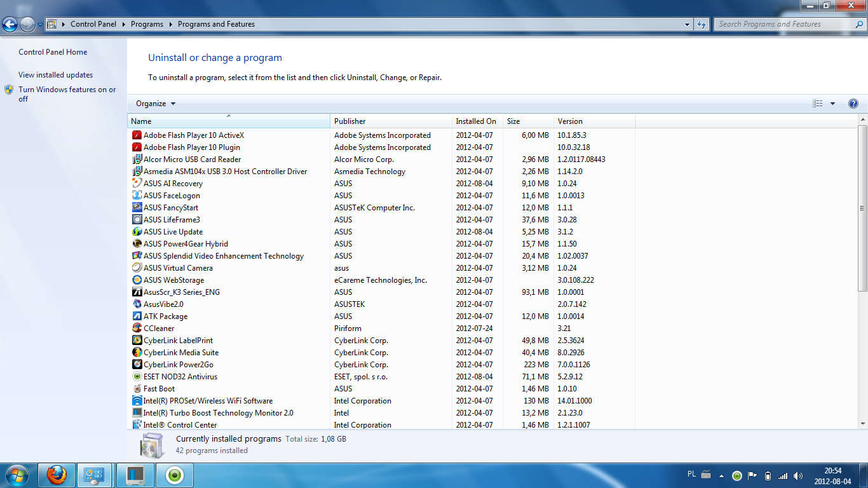The image size is (868, 488).
Task: Click the CyberLink Power2Go icon
Action: [137, 365]
